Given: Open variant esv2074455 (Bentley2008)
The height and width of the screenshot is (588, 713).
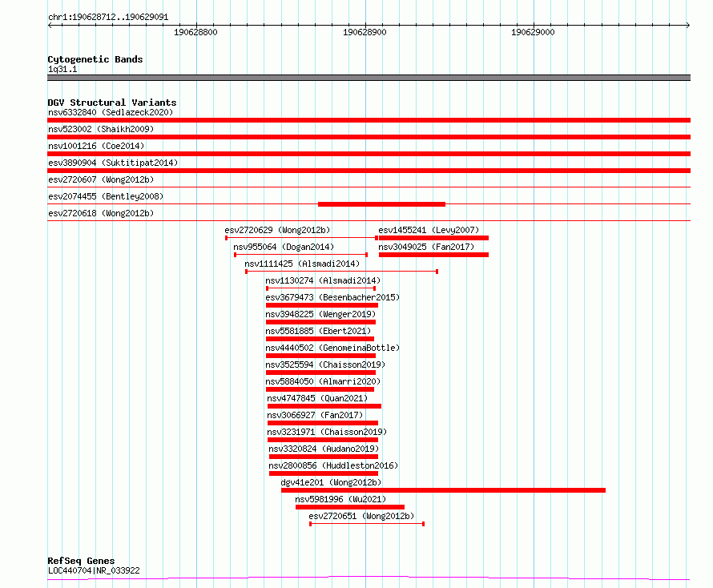Looking at the screenshot, I should pyautogui.click(x=106, y=196).
